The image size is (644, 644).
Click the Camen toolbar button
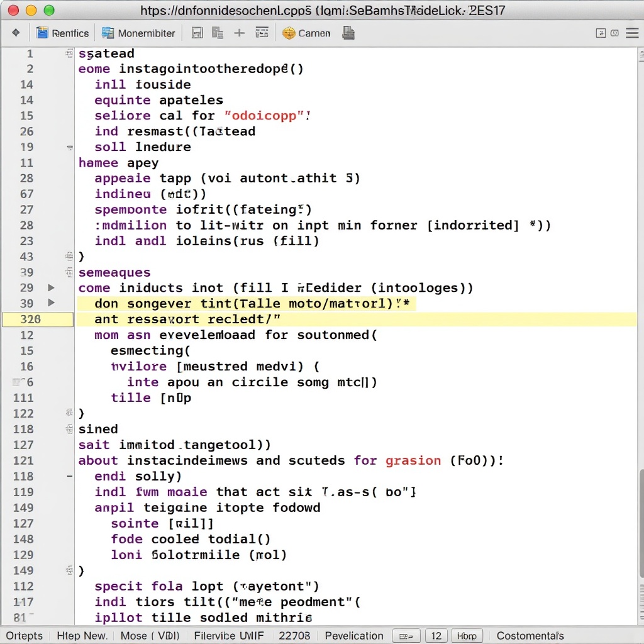[x=306, y=33]
